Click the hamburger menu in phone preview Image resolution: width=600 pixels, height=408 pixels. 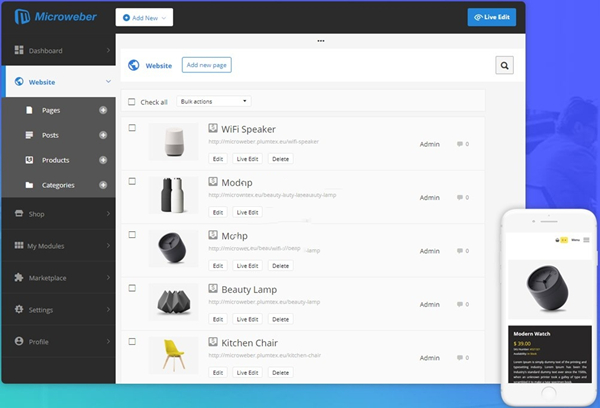[x=586, y=240]
